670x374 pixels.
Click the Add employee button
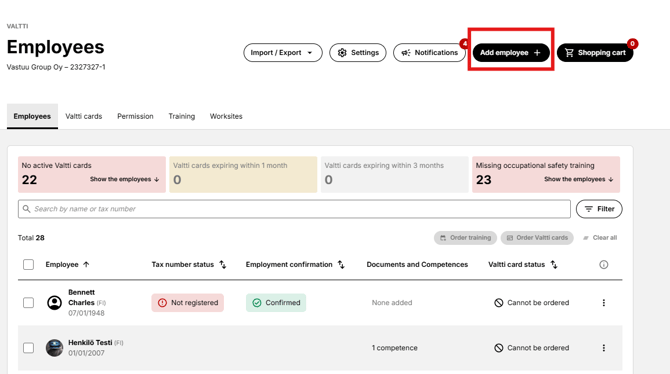click(x=511, y=53)
